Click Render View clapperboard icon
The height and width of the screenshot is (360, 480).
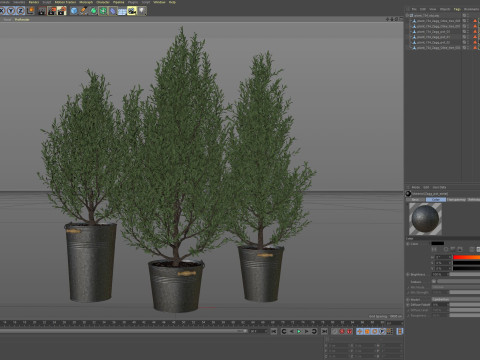tap(42, 11)
